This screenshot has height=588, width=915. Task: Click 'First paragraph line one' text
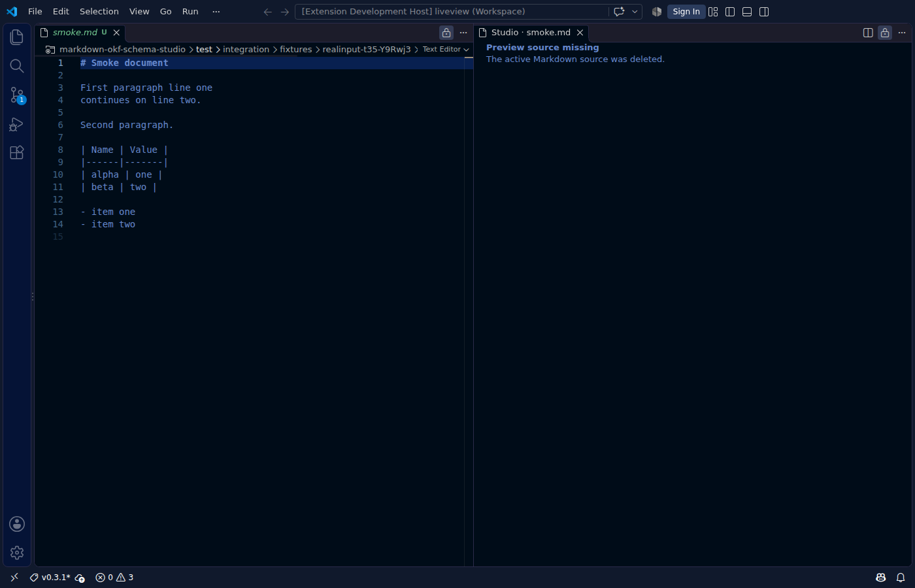tap(146, 88)
